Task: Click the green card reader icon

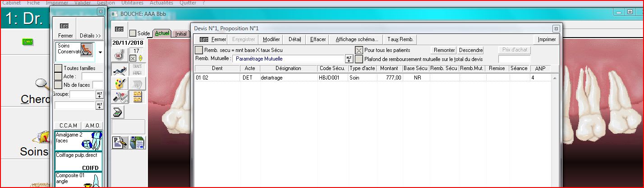Action: 28,42
